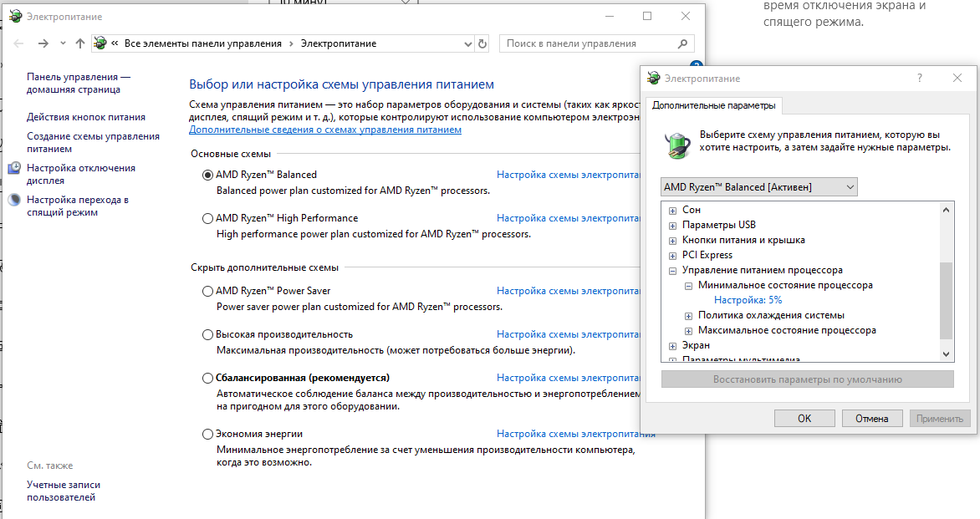Open the address bar history dropdown
Image resolution: width=980 pixels, height=519 pixels.
coord(468,43)
